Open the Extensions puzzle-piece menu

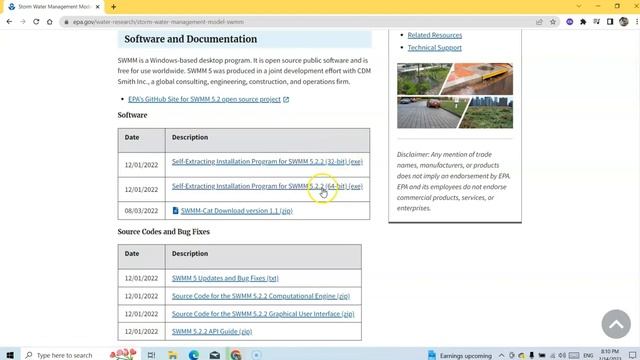tap(583, 22)
